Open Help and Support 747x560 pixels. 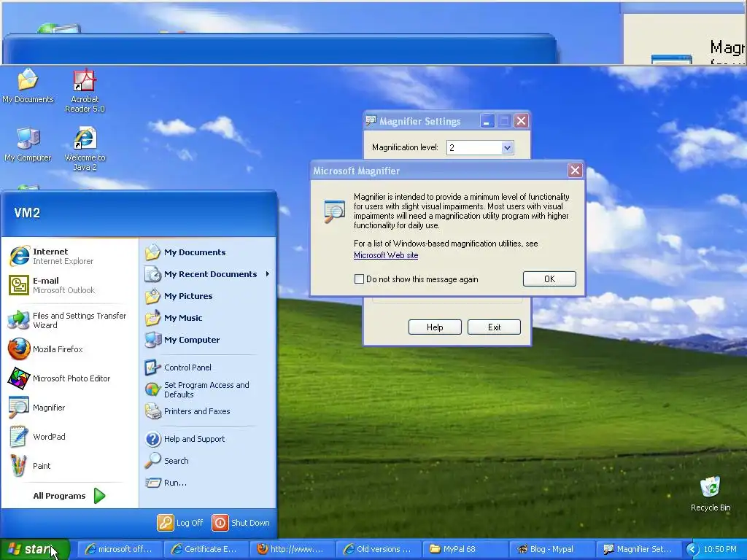[207, 439]
